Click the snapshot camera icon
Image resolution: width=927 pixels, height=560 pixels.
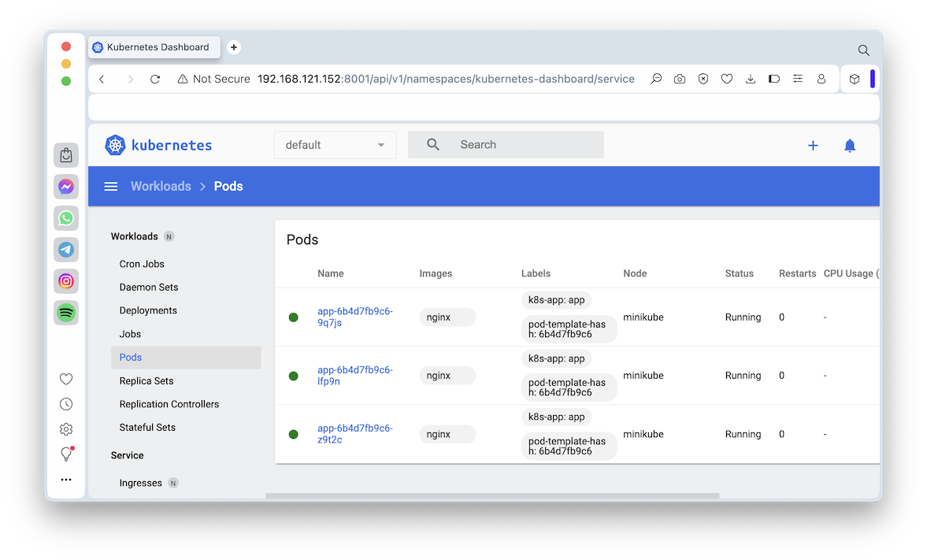coord(679,79)
